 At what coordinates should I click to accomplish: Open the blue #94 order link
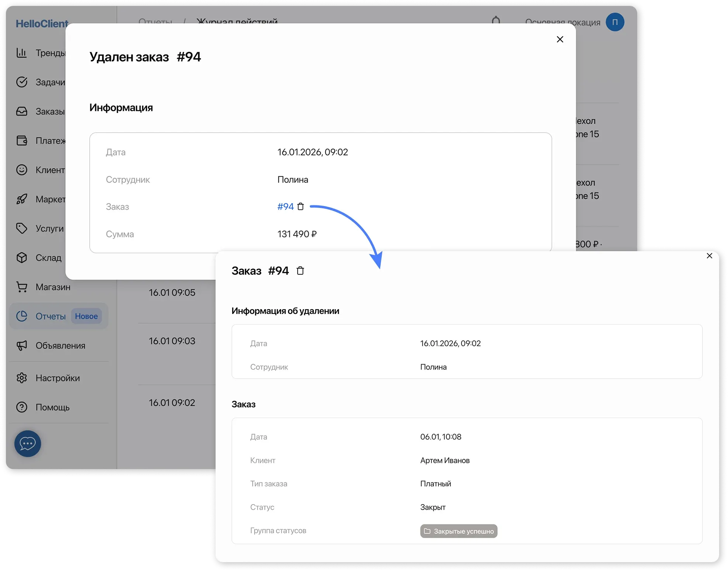point(285,207)
